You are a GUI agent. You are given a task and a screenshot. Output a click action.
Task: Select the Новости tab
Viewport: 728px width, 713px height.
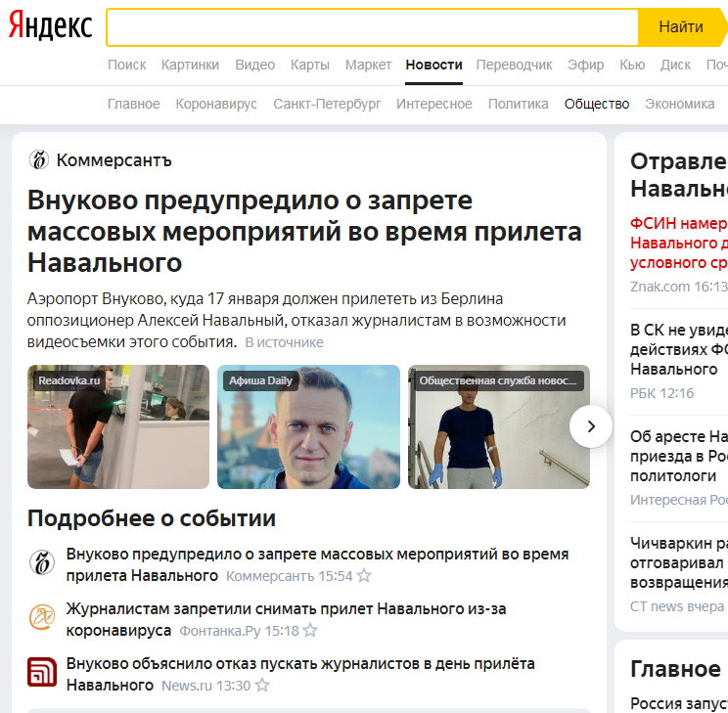(x=433, y=65)
